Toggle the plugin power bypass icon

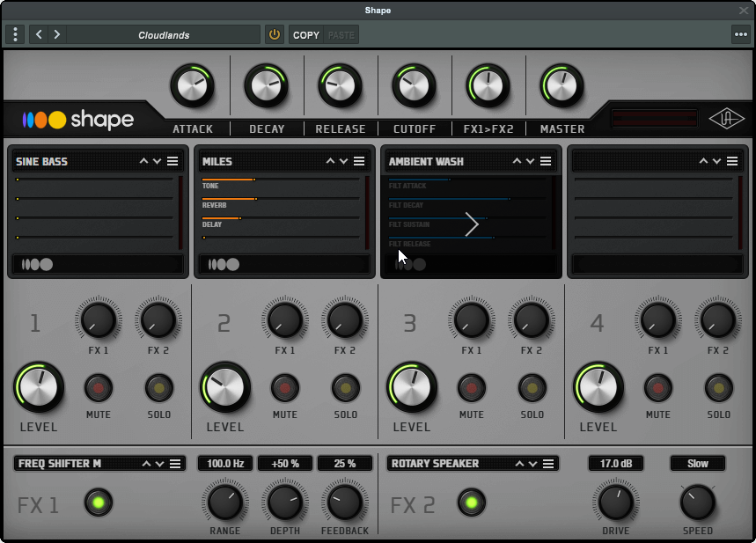coord(275,34)
